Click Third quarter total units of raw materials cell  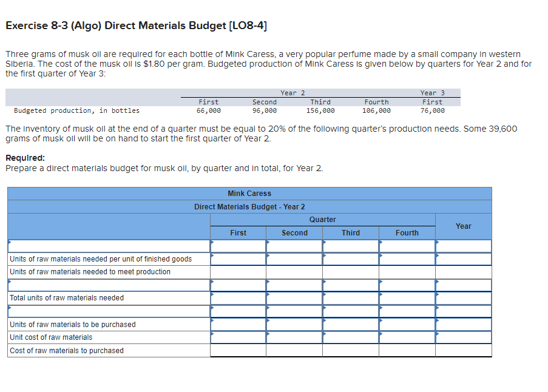click(x=350, y=297)
